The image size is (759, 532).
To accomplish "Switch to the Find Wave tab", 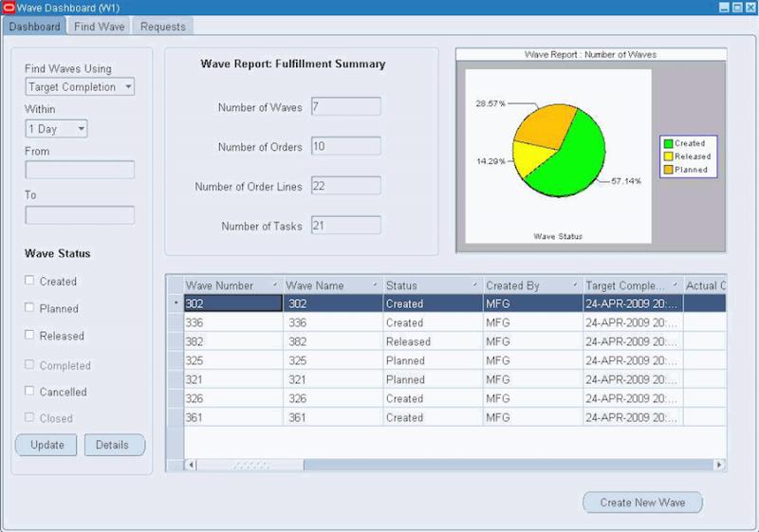I will click(x=100, y=27).
